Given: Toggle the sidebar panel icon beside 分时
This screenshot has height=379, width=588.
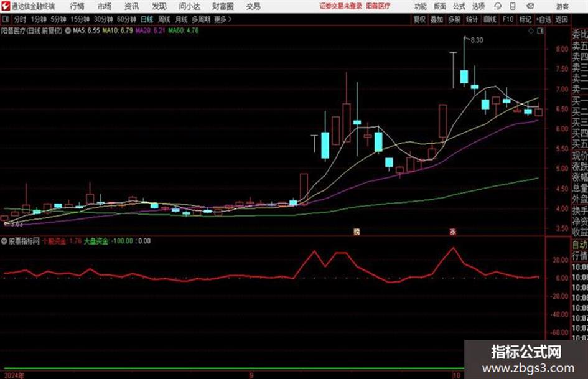Looking at the screenshot, I should pos(5,19).
